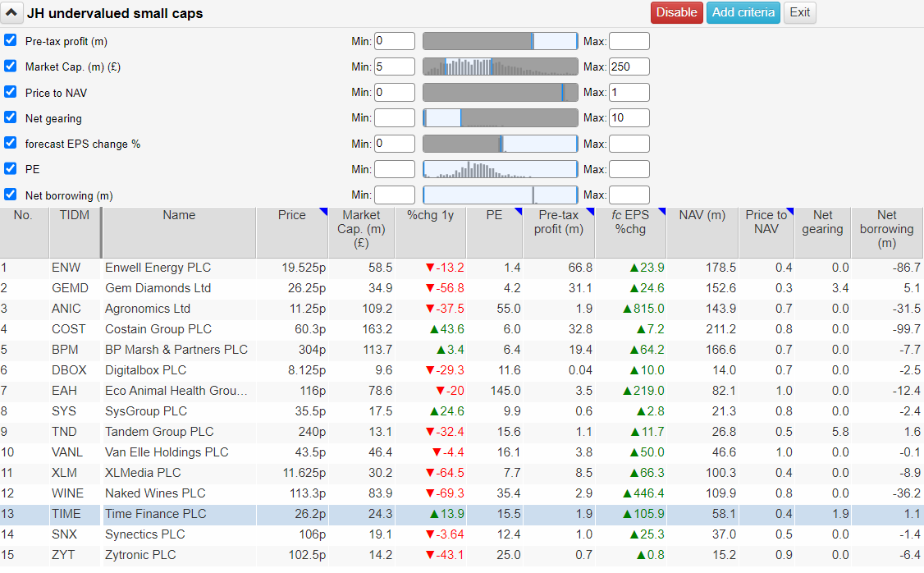The image size is (924, 573).
Task: Disable forecast EPS change % criterion
Action: point(10,143)
